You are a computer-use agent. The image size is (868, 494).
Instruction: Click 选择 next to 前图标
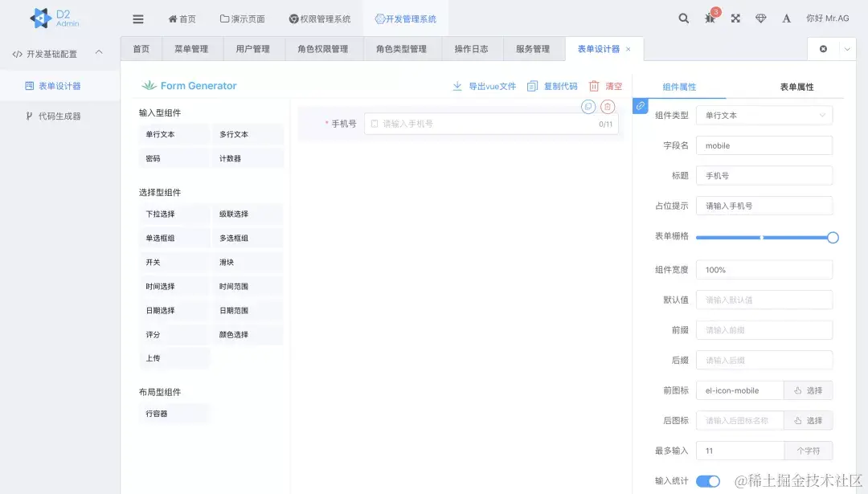pos(809,390)
